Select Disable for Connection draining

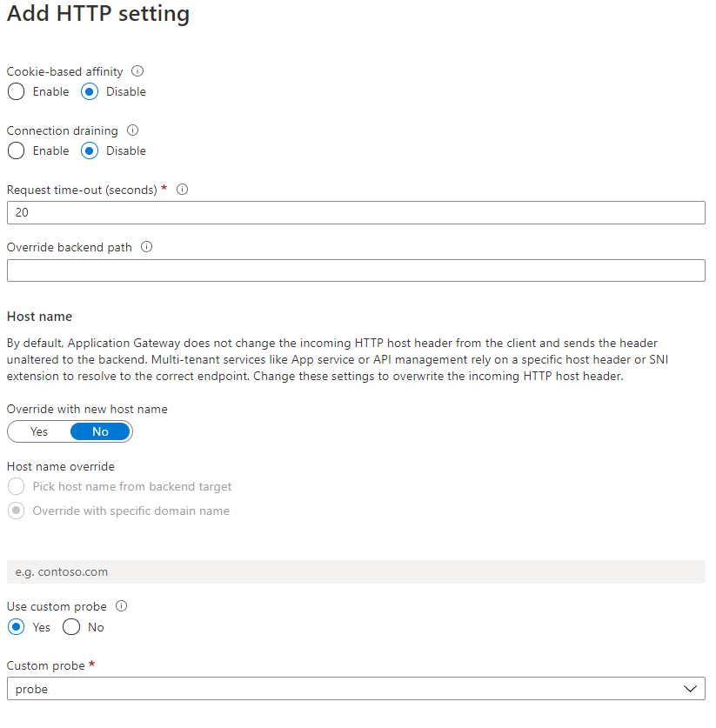tap(90, 150)
